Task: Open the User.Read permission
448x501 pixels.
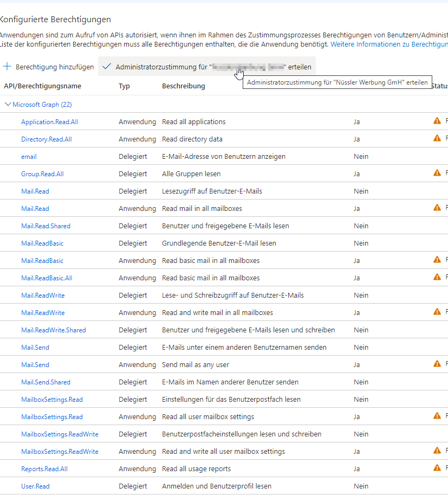Action: (x=35, y=486)
